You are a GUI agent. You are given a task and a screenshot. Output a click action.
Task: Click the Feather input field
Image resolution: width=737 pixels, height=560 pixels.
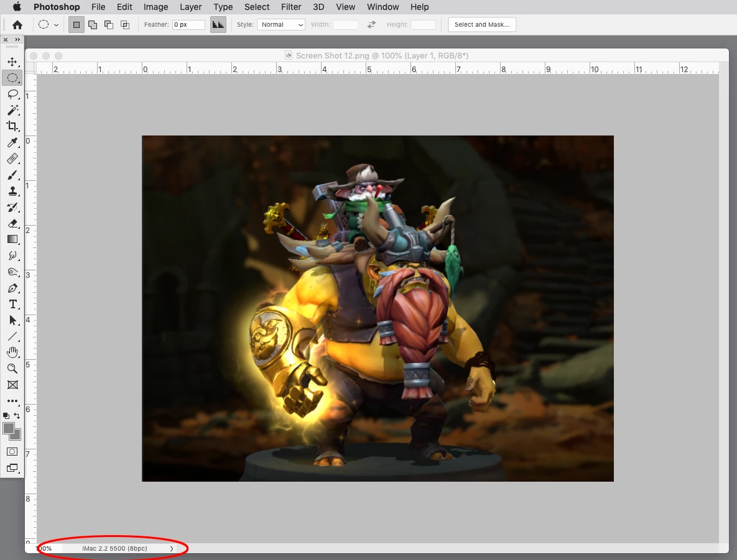[188, 24]
